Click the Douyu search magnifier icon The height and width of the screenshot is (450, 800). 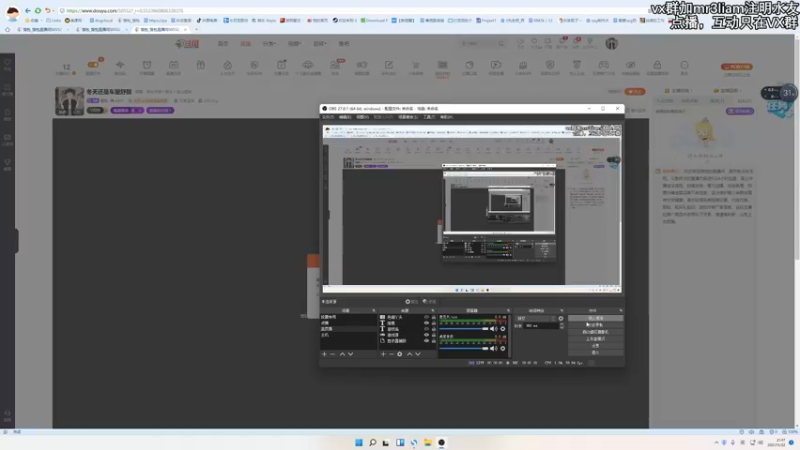coord(502,44)
